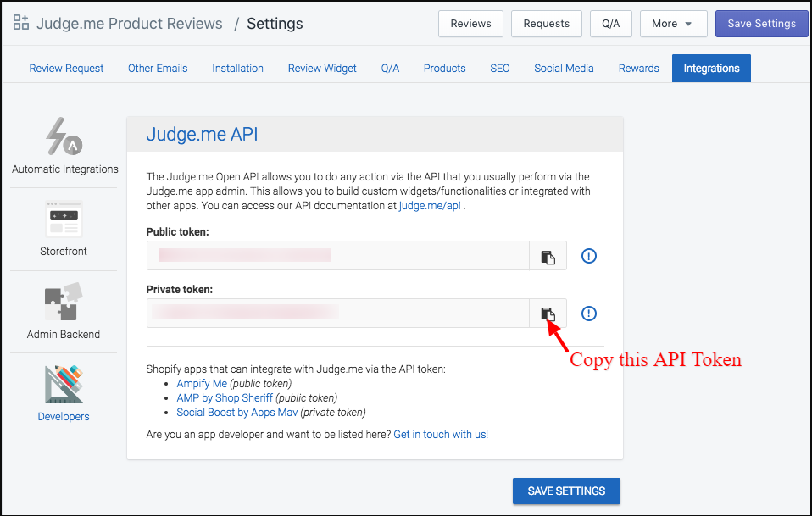
Task: Show info for the Private token
Action: pyautogui.click(x=589, y=313)
